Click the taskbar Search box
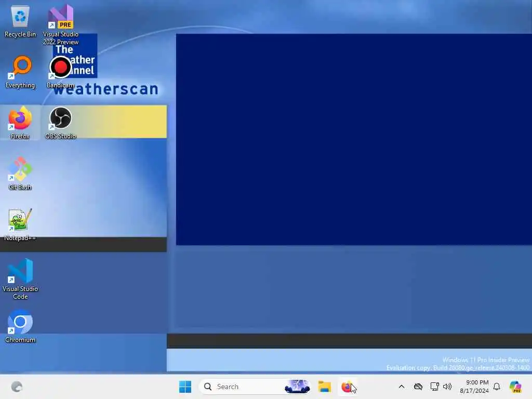Viewport: 532px width, 399px height. pyautogui.click(x=255, y=387)
